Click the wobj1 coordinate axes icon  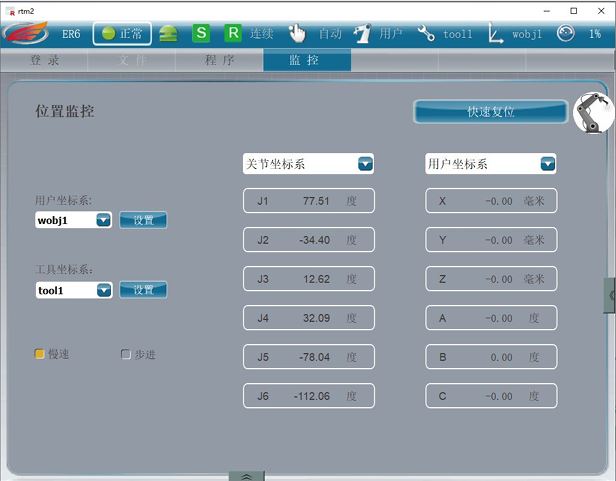pyautogui.click(x=495, y=33)
